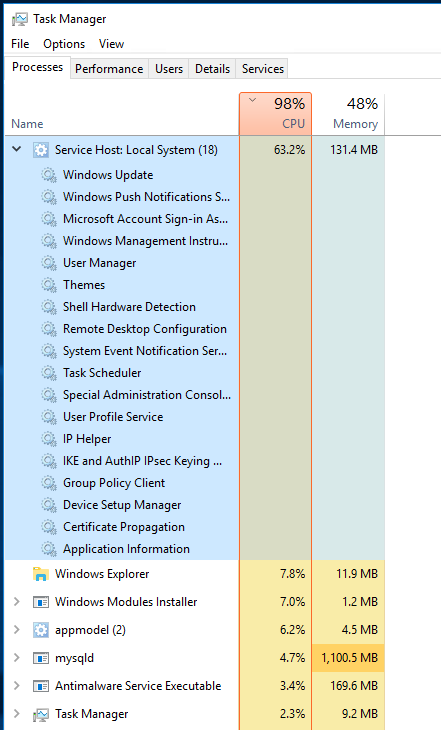Click the Shell Hardware Detection service icon
The width and height of the screenshot is (441, 730).
coord(48,307)
